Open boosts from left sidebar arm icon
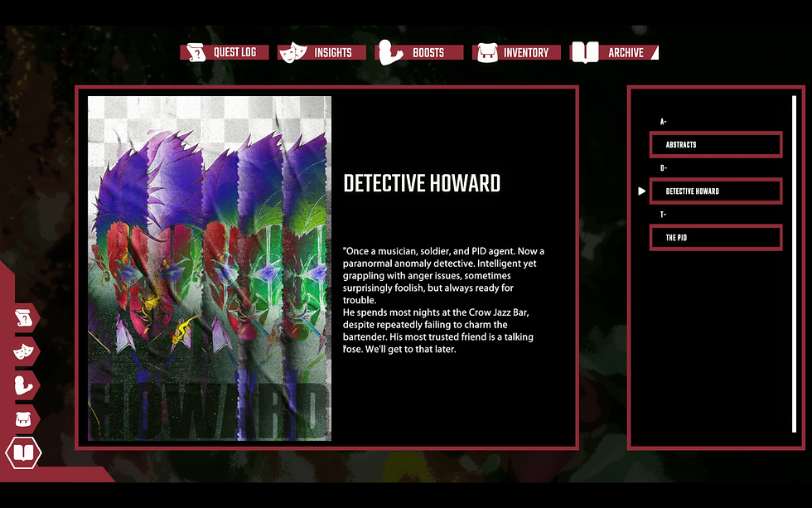 (24, 385)
